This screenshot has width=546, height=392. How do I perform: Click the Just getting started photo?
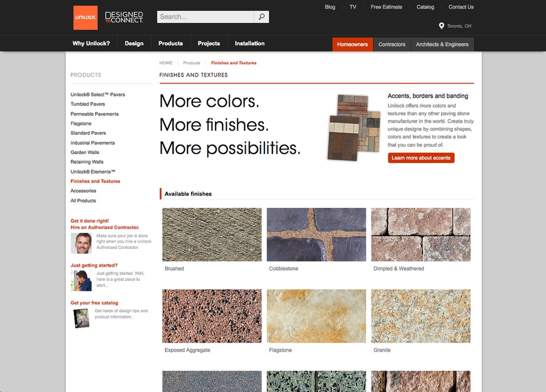click(81, 281)
